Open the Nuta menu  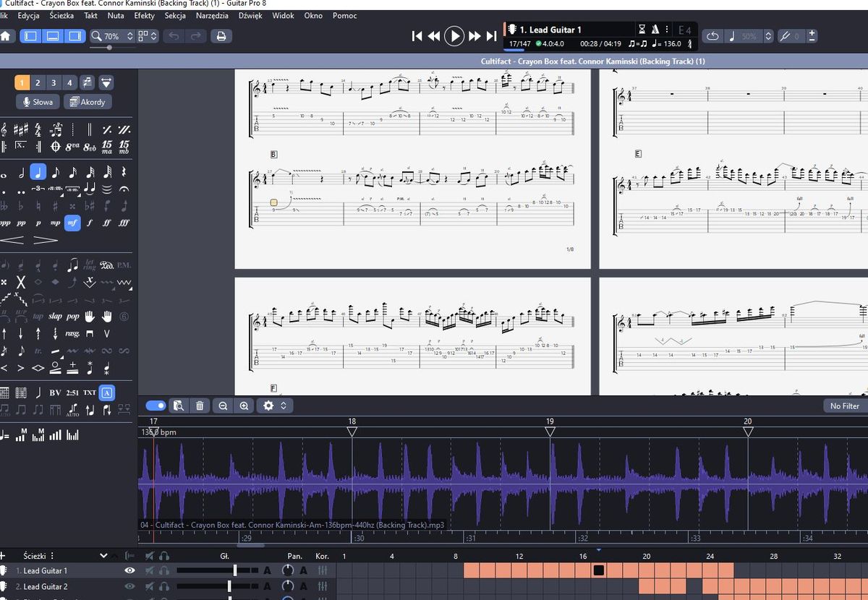(x=115, y=15)
